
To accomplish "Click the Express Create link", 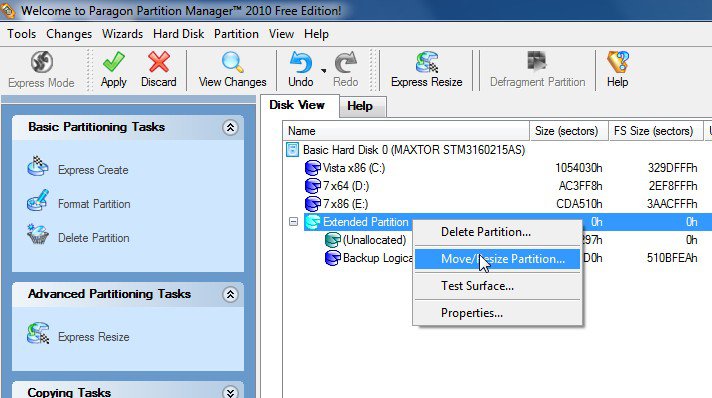I will click(93, 170).
